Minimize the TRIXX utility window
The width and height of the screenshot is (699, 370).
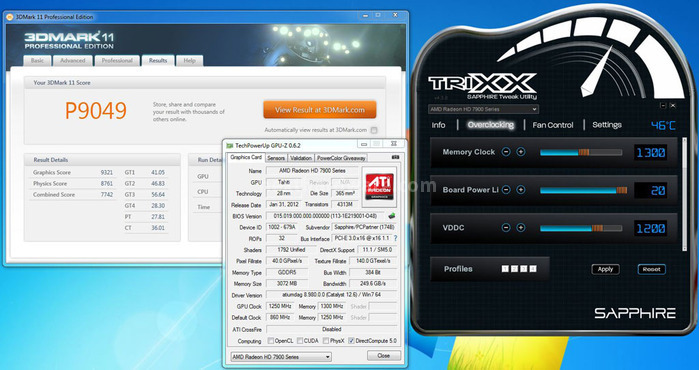663,106
